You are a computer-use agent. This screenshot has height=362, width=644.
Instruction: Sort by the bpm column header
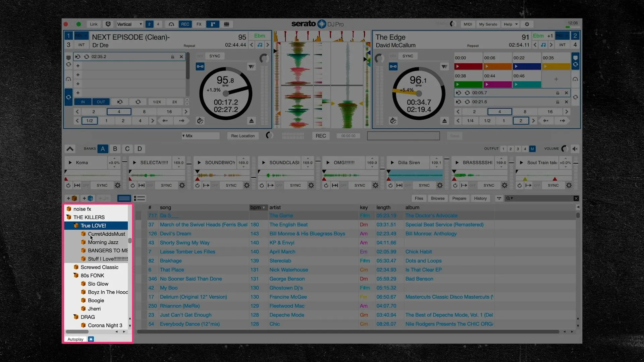click(x=258, y=207)
